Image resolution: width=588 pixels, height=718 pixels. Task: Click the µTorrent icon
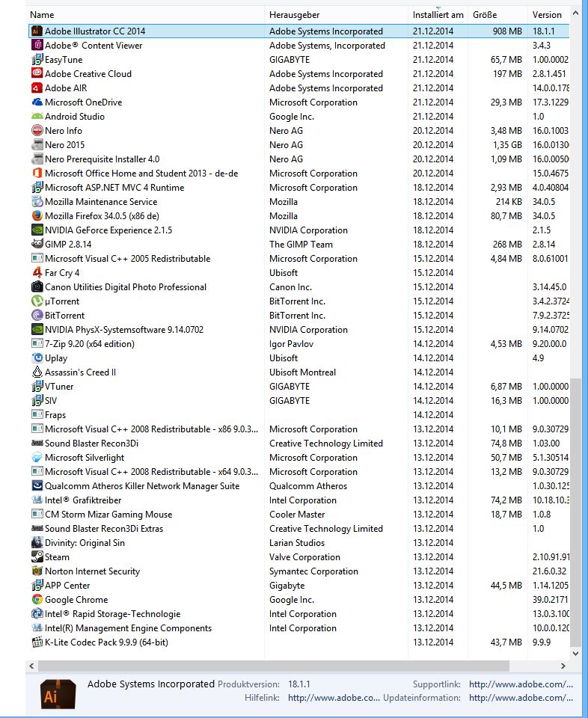coord(37,301)
